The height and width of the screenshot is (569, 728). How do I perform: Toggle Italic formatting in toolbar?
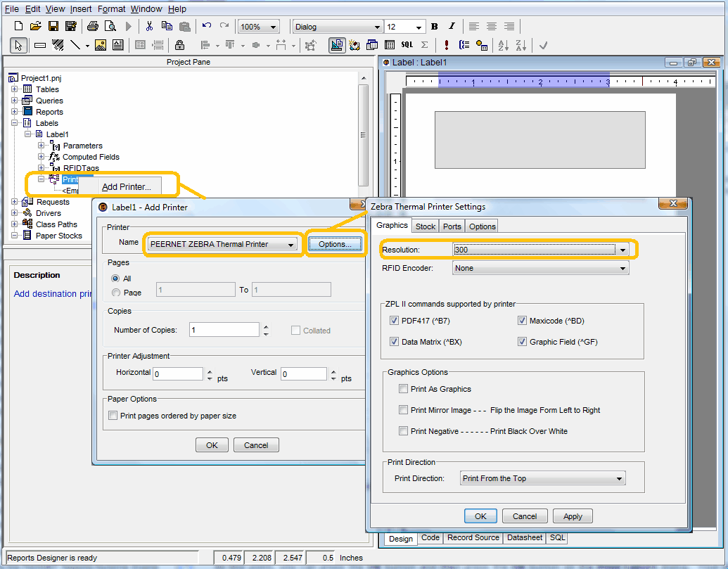pyautogui.click(x=452, y=27)
